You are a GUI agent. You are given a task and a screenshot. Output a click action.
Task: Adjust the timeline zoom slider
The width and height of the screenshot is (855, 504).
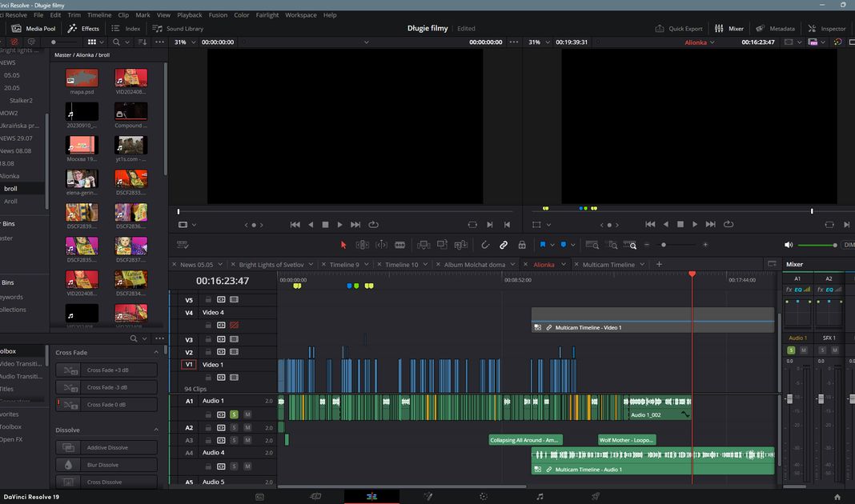point(663,245)
